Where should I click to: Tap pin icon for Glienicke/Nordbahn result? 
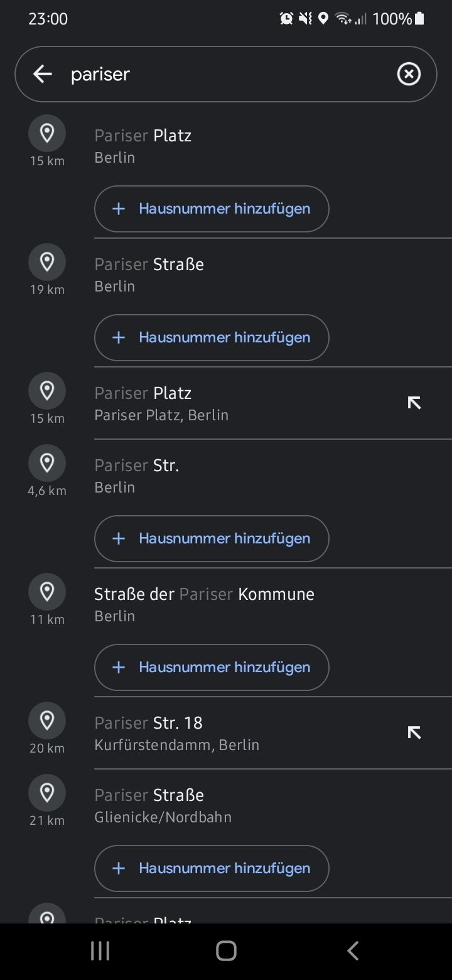pyautogui.click(x=47, y=793)
